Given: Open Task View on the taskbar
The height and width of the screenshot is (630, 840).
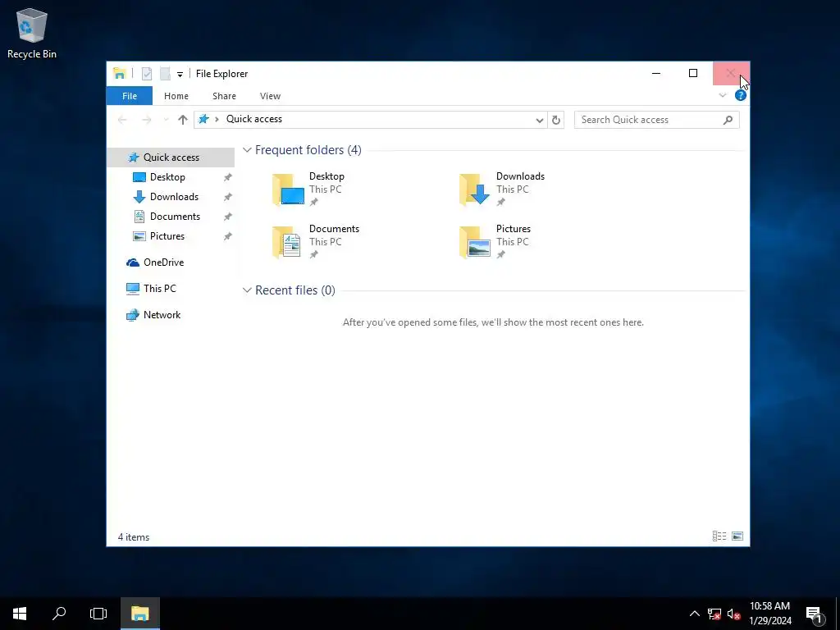Looking at the screenshot, I should tap(98, 614).
